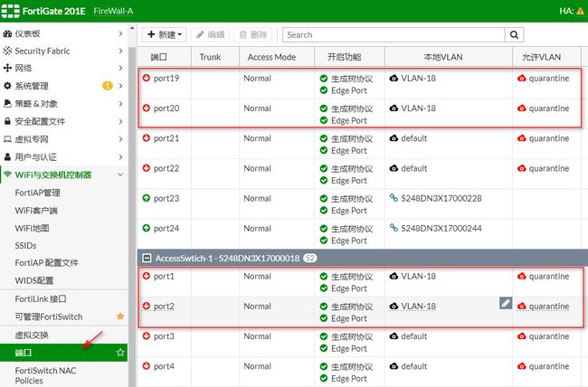The height and width of the screenshot is (387, 588).
Task: Click the 安全配置文件 lock icon
Action: point(7,121)
